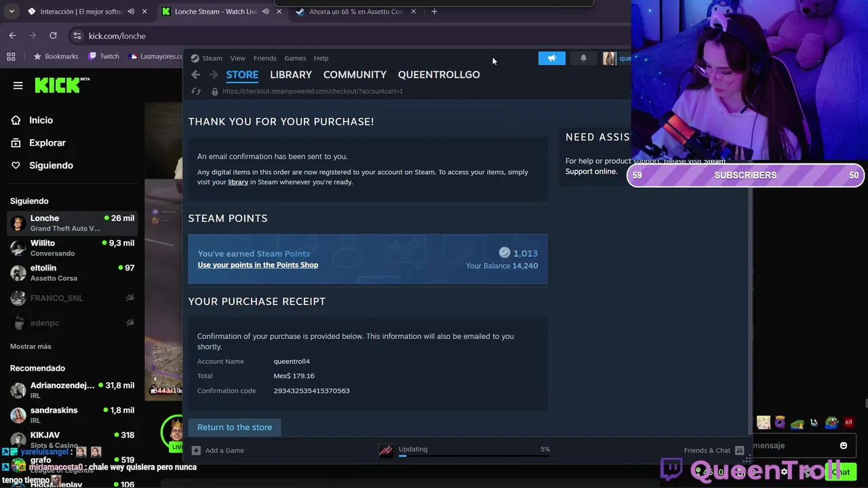Select the total Mex$ 179.16
868x488 pixels.
click(x=294, y=375)
